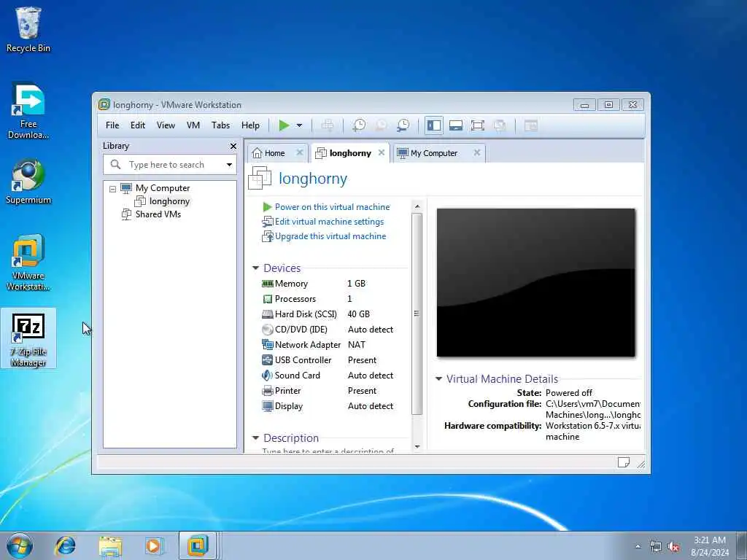747x560 pixels.
Task: Click the message log icon in status bar
Action: (x=623, y=462)
